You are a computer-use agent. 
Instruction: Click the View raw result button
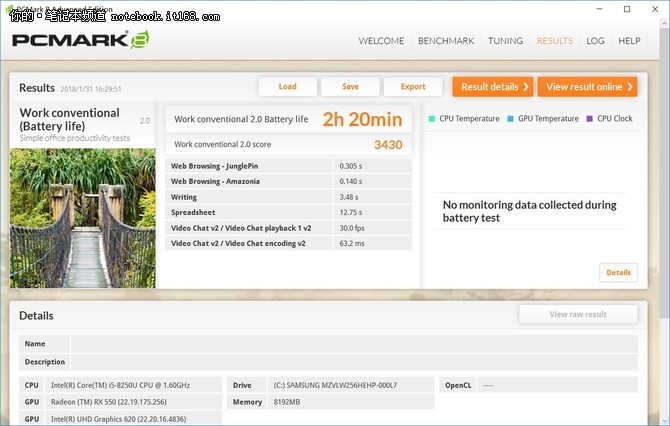click(578, 315)
